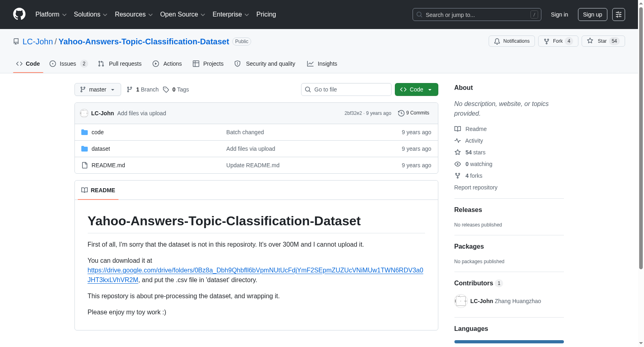Expand the Platform menu
644x347 pixels.
pos(51,15)
